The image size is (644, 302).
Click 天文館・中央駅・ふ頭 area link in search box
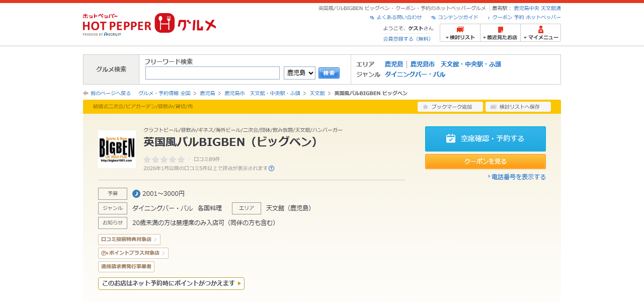471,64
